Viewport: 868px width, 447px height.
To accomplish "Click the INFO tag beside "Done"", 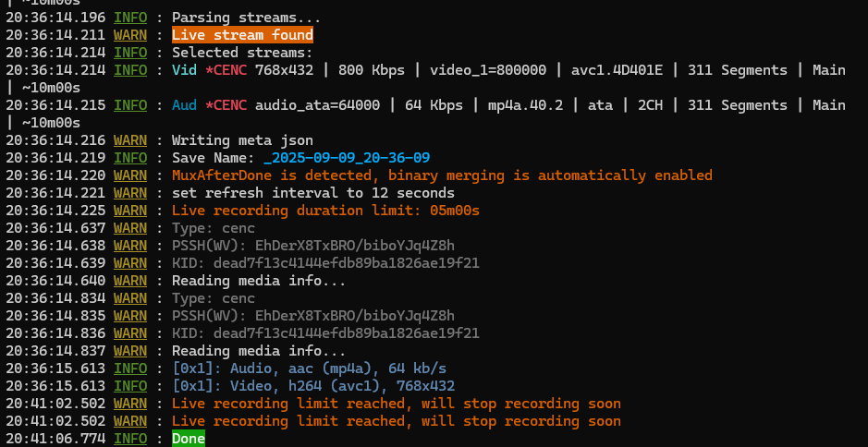I will point(129,439).
